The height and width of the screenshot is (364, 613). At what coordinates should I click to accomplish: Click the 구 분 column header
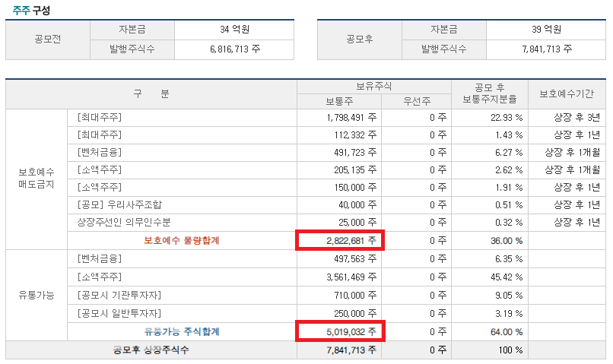[x=151, y=94]
